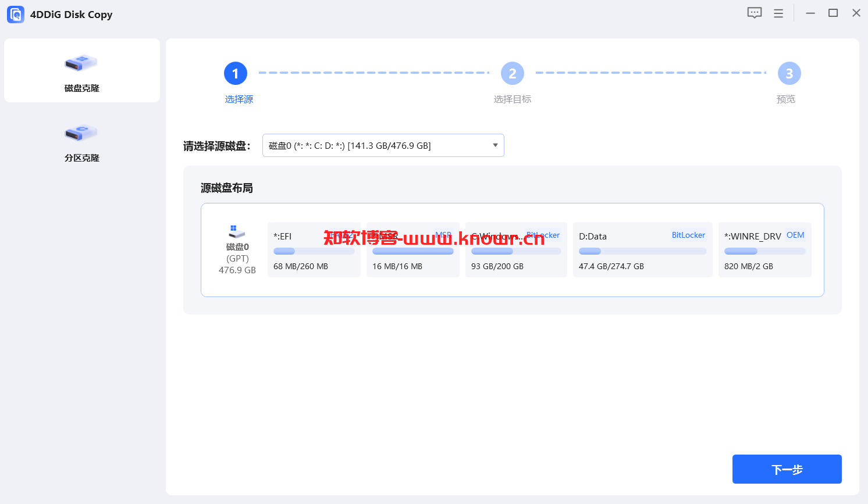Click the 476.9 GB disk size text

pos(237,270)
